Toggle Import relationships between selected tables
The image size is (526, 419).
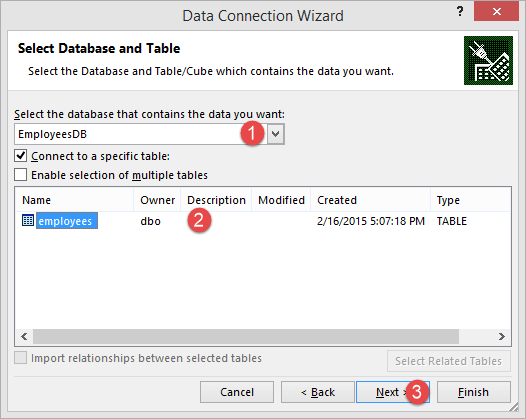pyautogui.click(x=20, y=358)
